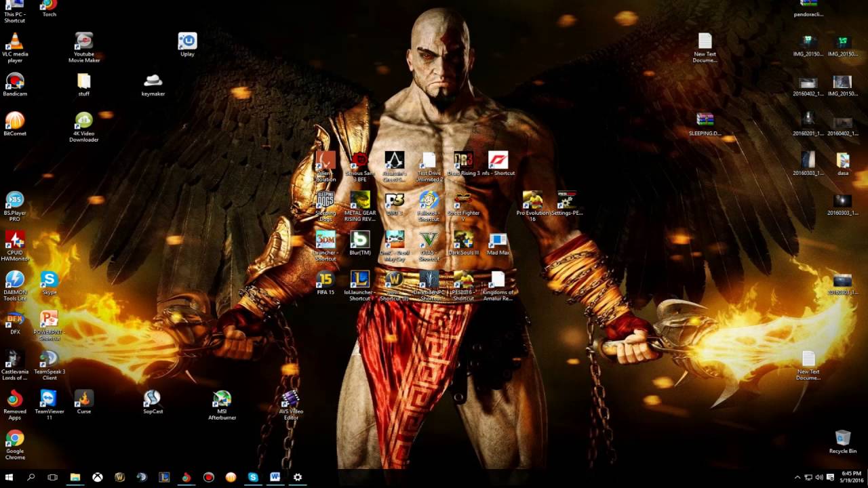Screen dimensions: 868x488
Task: Select Test Drive Unlimited 2 icon
Action: point(429,167)
